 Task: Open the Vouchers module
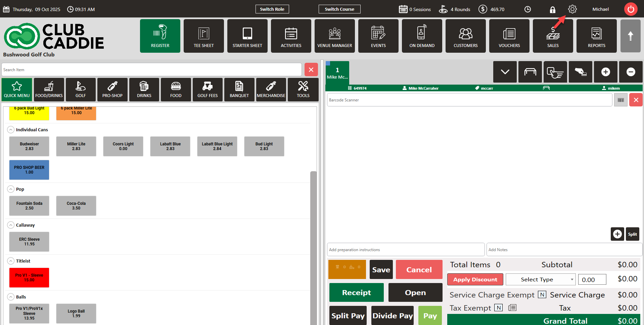tap(509, 36)
